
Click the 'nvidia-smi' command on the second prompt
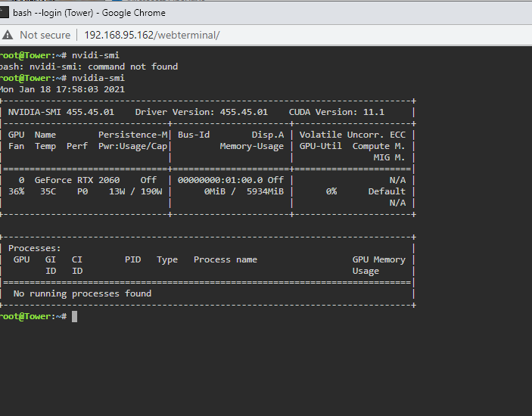tap(98, 78)
